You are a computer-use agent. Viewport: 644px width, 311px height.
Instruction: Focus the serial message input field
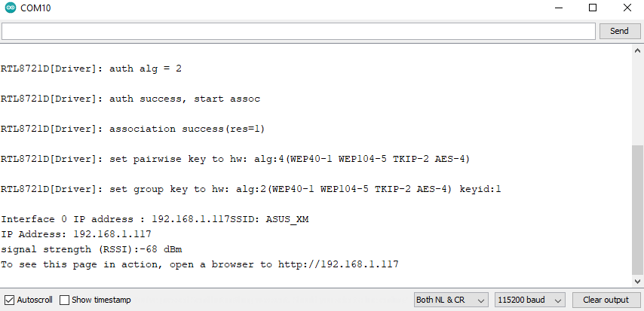point(298,31)
